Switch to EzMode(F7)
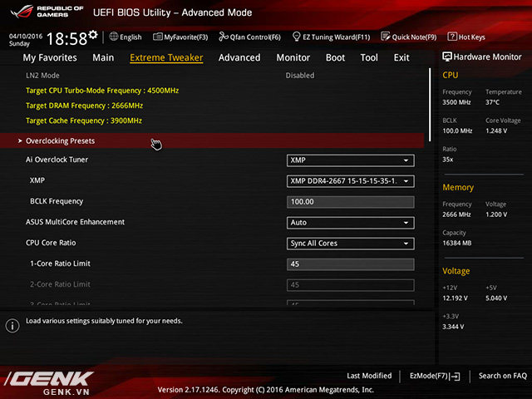Screen dimensions: 532x399 tap(435, 377)
